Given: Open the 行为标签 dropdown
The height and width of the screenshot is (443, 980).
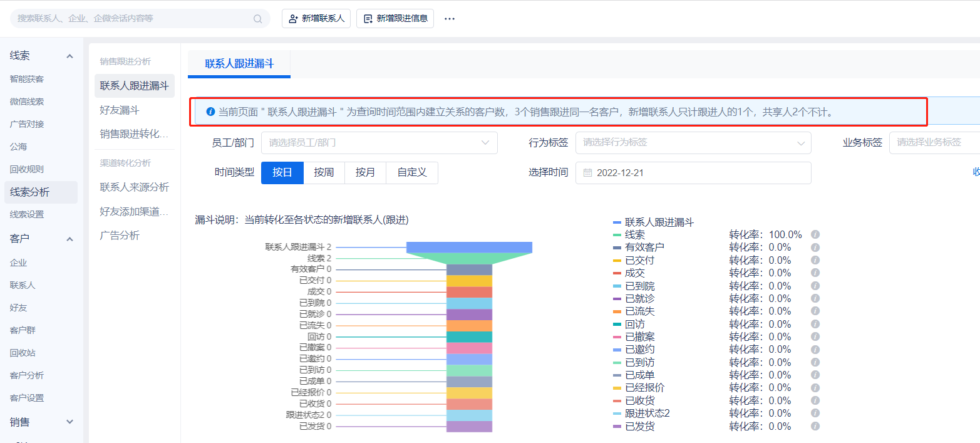Looking at the screenshot, I should [693, 143].
